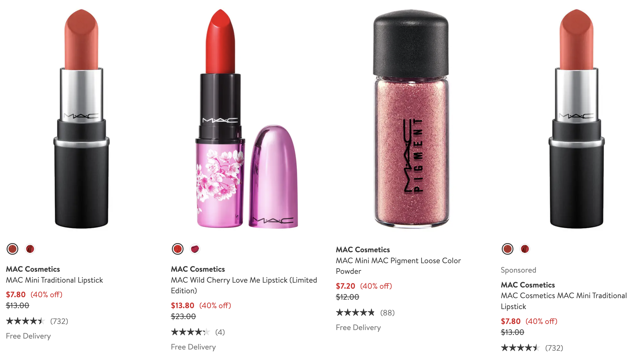Open MAC Cosmetics MAC Mini Traditional Lipstick link

click(x=564, y=301)
